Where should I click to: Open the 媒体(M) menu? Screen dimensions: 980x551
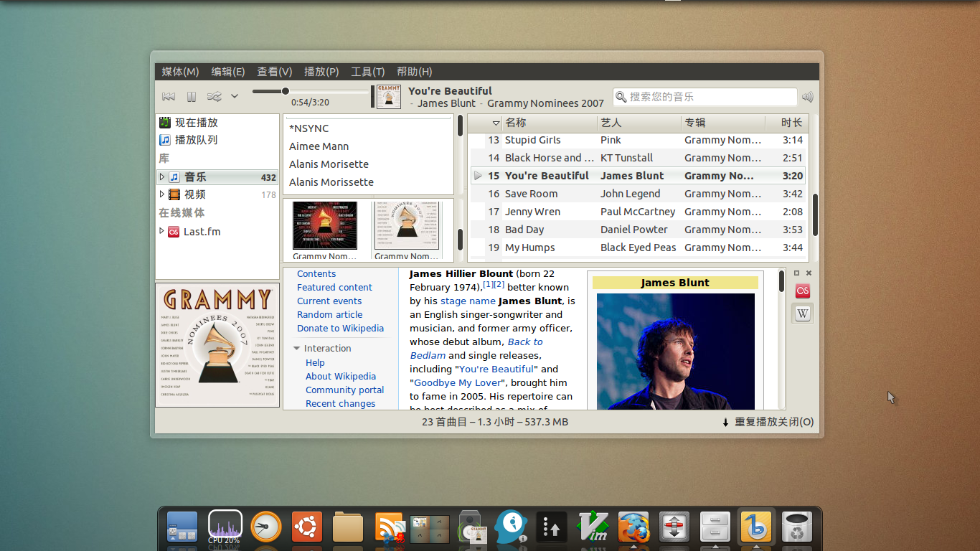(x=180, y=72)
